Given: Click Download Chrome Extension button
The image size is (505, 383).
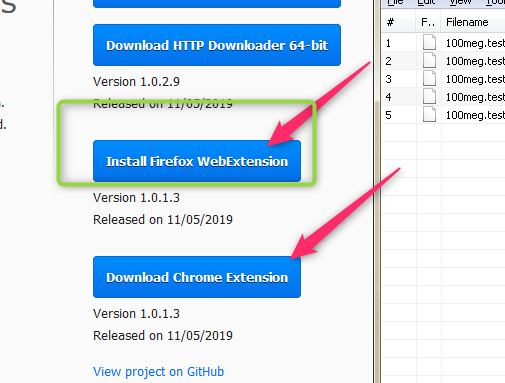Looking at the screenshot, I should pos(197,277).
